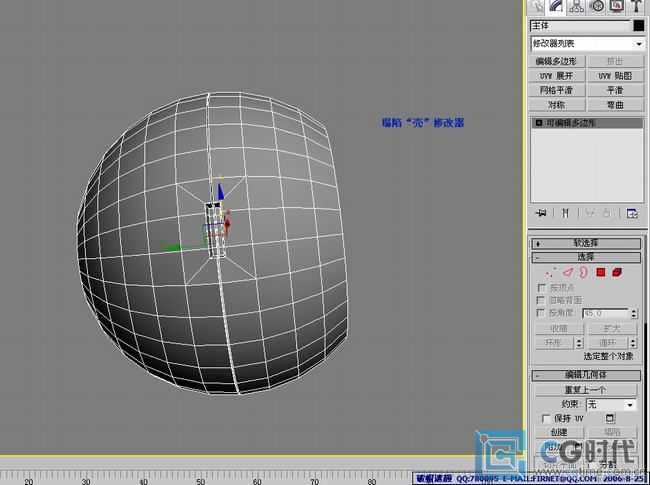Toggle show end result icon

pyautogui.click(x=565, y=213)
